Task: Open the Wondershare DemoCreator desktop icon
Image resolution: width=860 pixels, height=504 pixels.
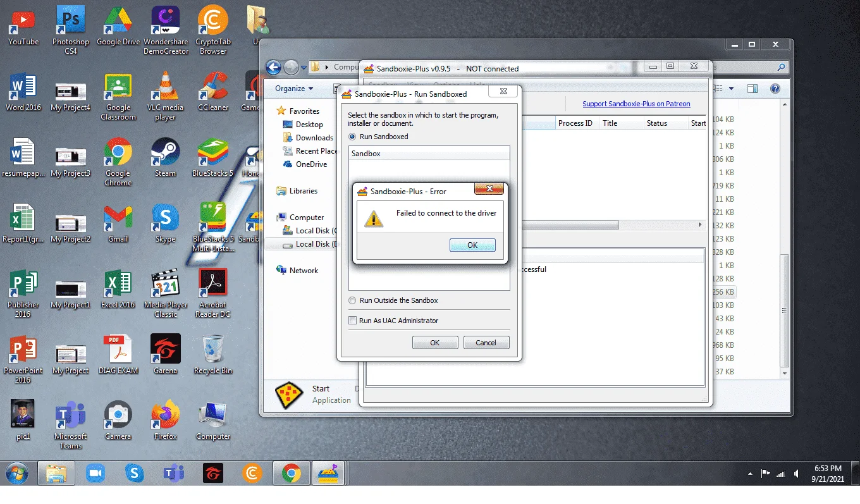Action: 166,30
